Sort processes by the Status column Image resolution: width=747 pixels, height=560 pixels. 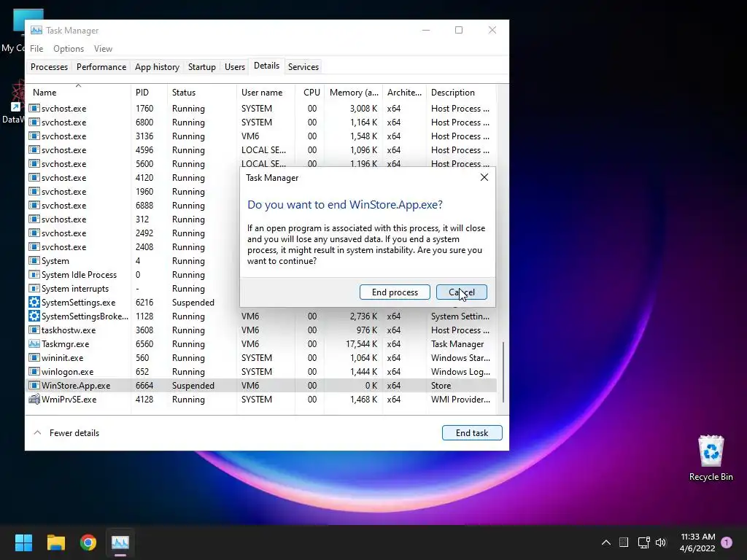[x=201, y=93]
